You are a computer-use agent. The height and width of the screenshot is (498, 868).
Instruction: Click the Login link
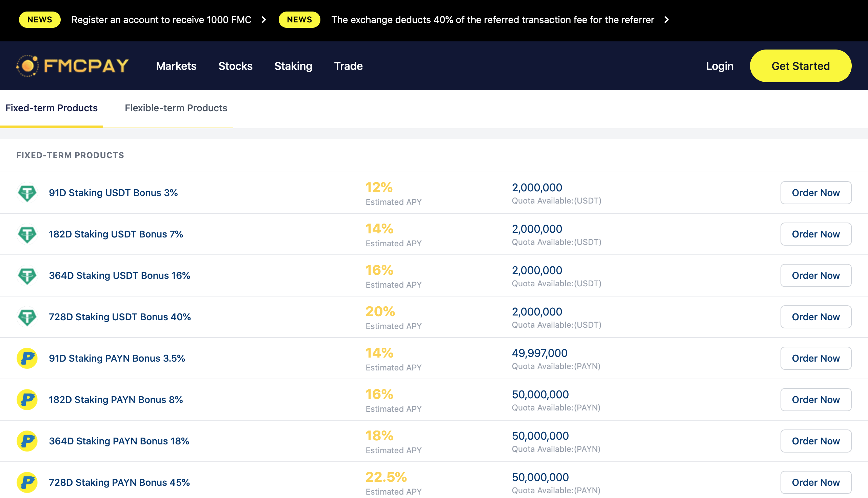(719, 66)
